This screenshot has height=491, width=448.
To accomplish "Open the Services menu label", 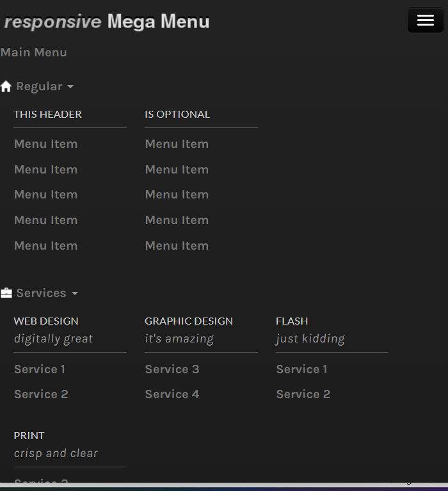I will click(x=41, y=293).
